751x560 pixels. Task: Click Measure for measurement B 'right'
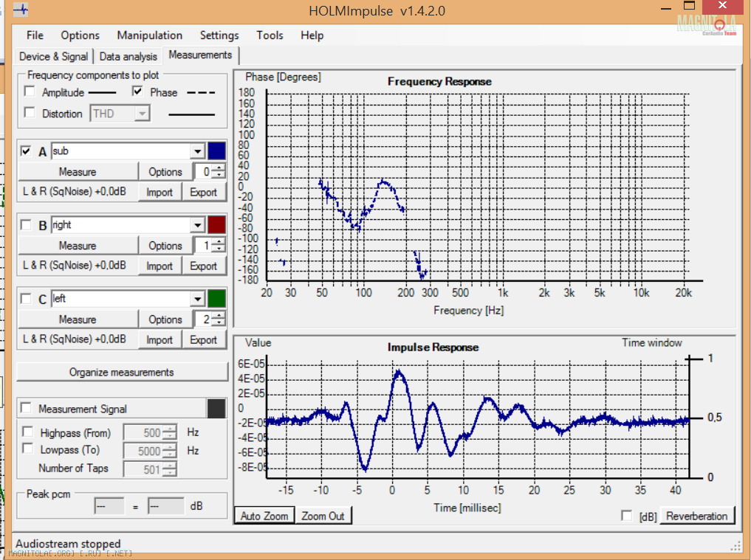(x=78, y=246)
